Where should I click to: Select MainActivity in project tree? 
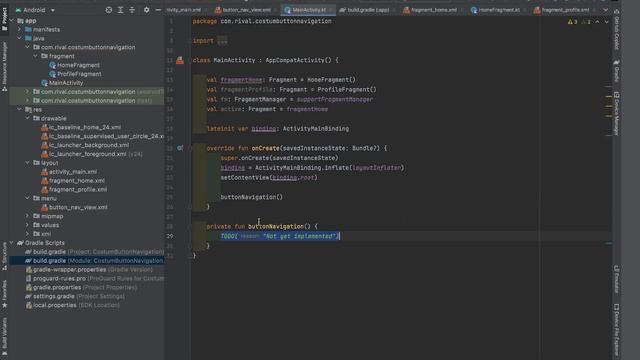66,83
